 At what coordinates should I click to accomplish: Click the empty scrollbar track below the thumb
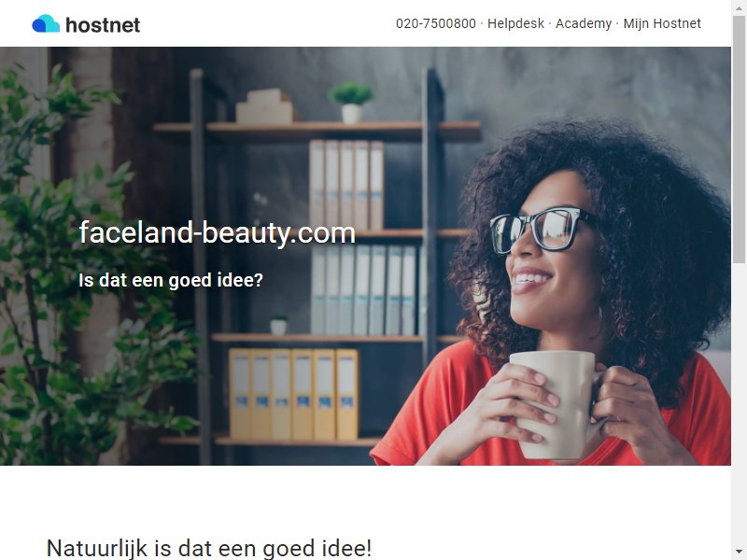(x=739, y=405)
